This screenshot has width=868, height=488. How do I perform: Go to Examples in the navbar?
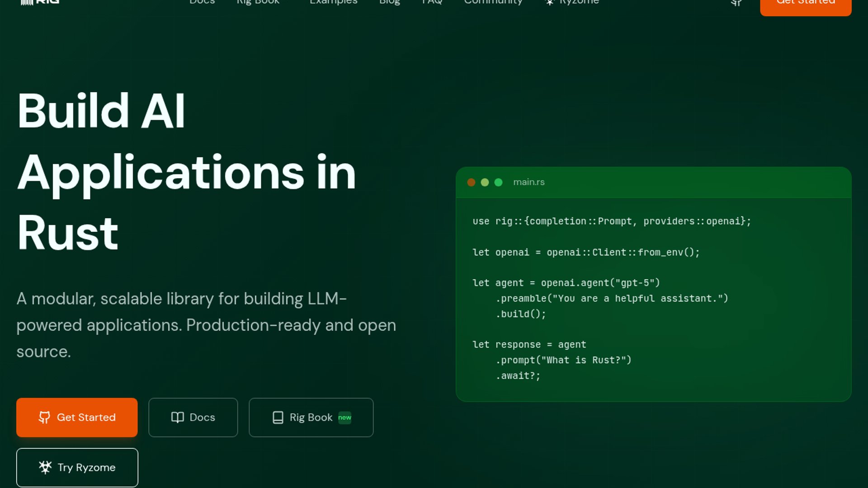(333, 2)
